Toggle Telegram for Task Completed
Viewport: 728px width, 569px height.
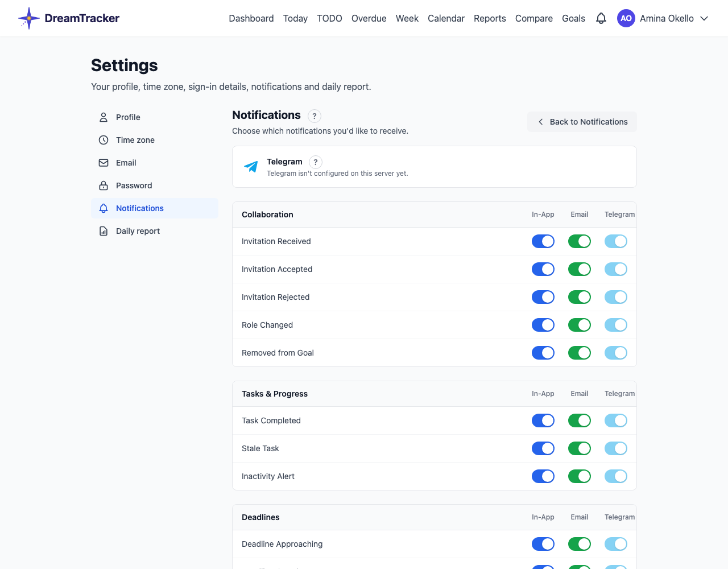616,420
